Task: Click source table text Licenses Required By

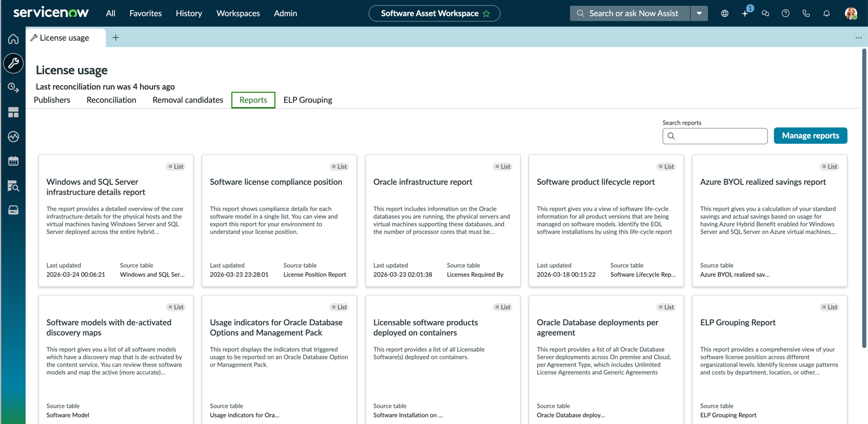Action: click(475, 275)
